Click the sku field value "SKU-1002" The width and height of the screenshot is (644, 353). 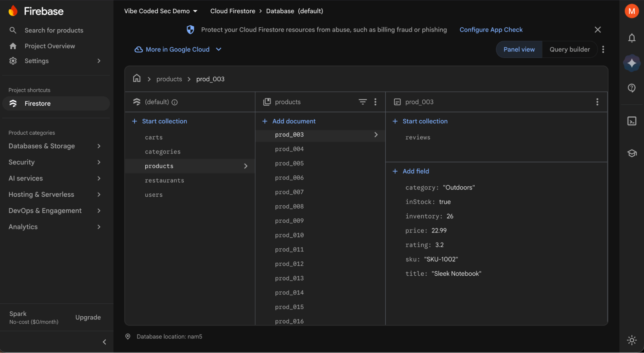pyautogui.click(x=441, y=259)
